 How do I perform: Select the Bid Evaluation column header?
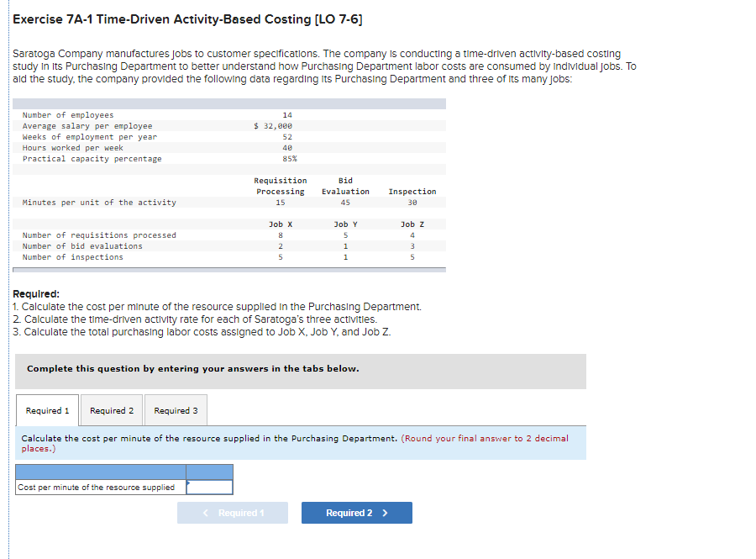pos(344,186)
